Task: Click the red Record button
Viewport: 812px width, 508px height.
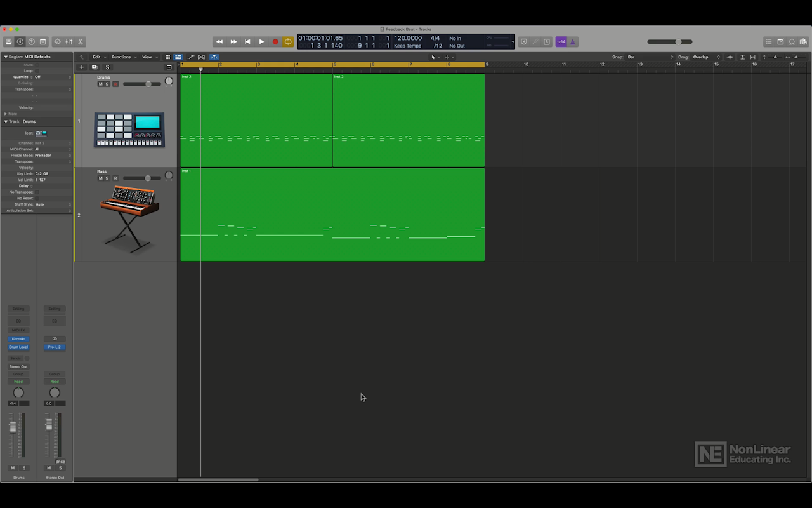Action: click(x=275, y=42)
